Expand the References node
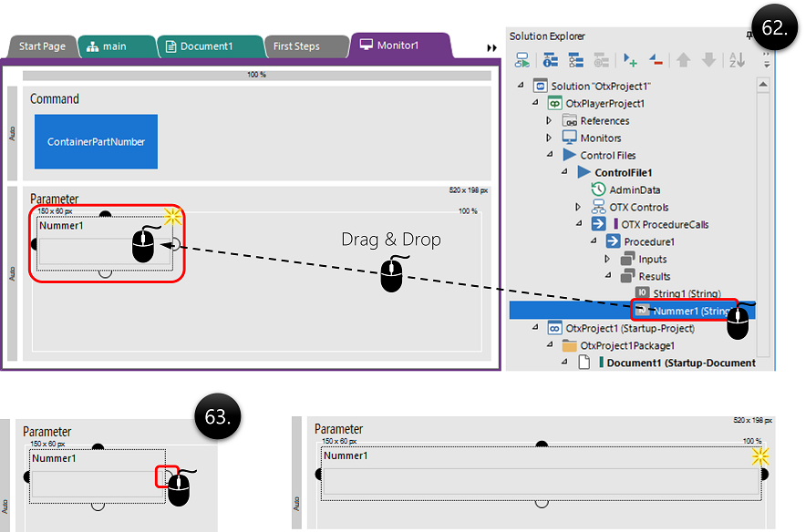 pyautogui.click(x=549, y=121)
